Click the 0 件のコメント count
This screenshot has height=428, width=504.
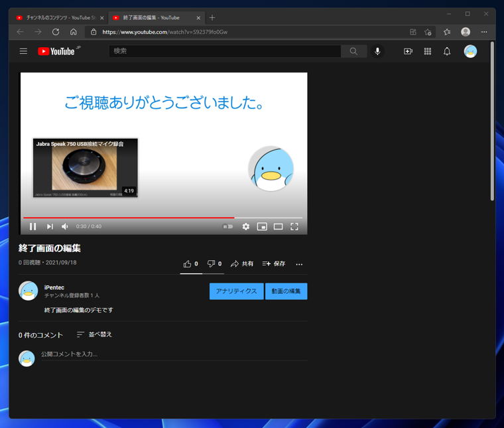tap(40, 335)
